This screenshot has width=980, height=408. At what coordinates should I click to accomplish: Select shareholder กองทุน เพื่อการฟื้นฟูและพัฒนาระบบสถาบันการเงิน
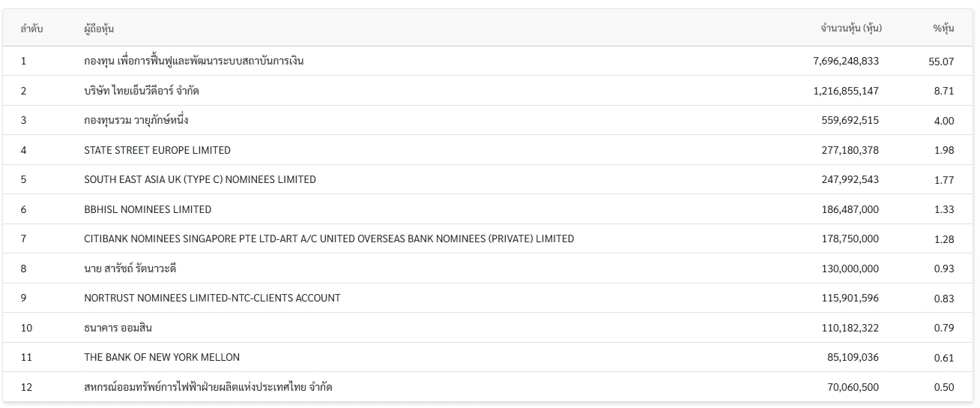193,61
